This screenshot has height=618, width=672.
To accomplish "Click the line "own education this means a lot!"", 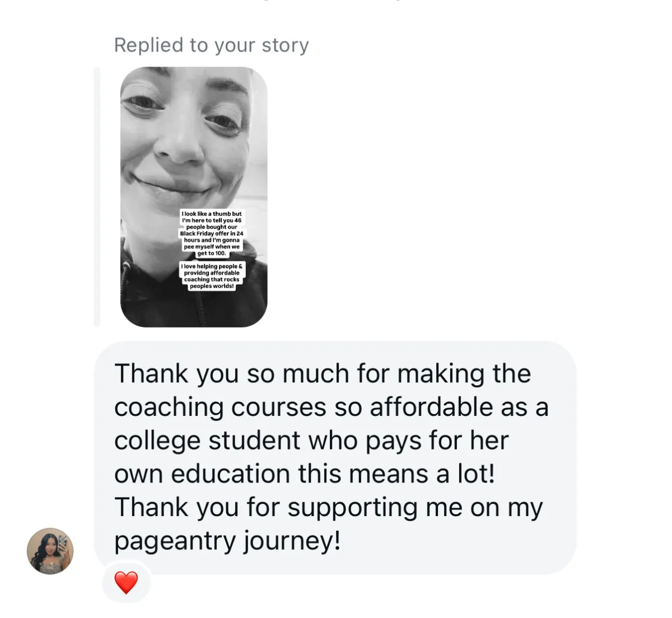I will (305, 474).
